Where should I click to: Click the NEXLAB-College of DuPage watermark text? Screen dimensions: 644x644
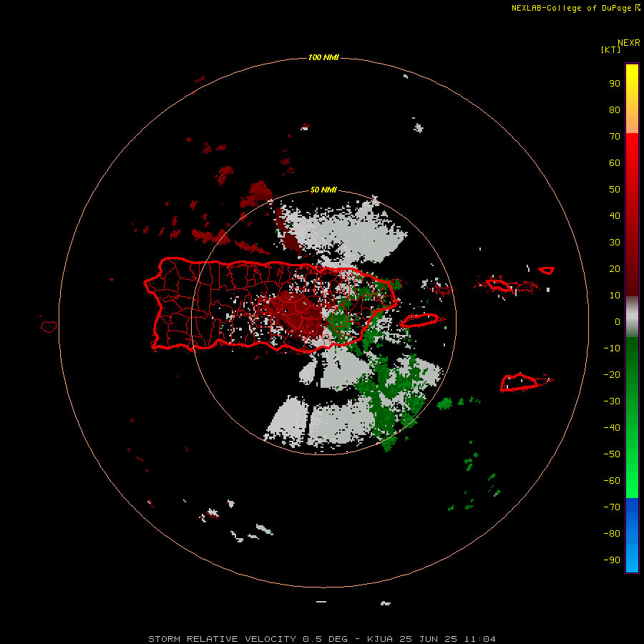576,8
